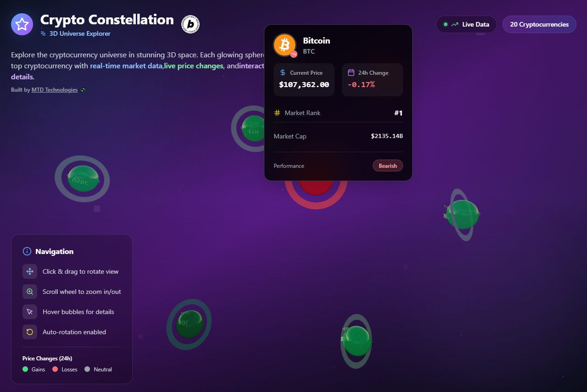Click the Bearish performance badge

pyautogui.click(x=388, y=166)
